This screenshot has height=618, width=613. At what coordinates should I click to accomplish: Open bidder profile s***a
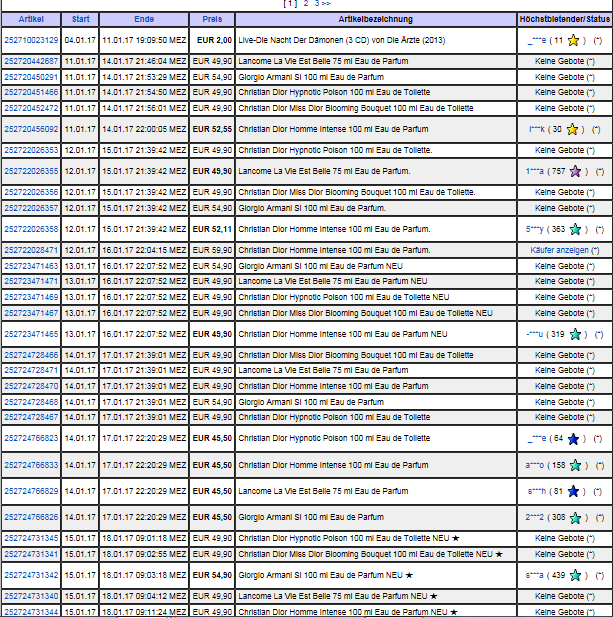[x=535, y=575]
